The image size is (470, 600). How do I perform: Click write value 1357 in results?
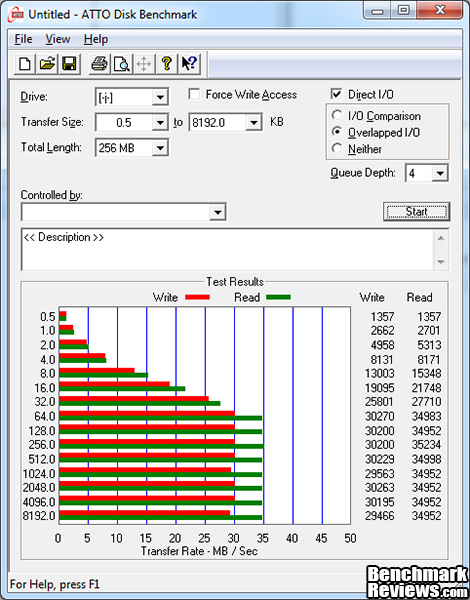(382, 317)
